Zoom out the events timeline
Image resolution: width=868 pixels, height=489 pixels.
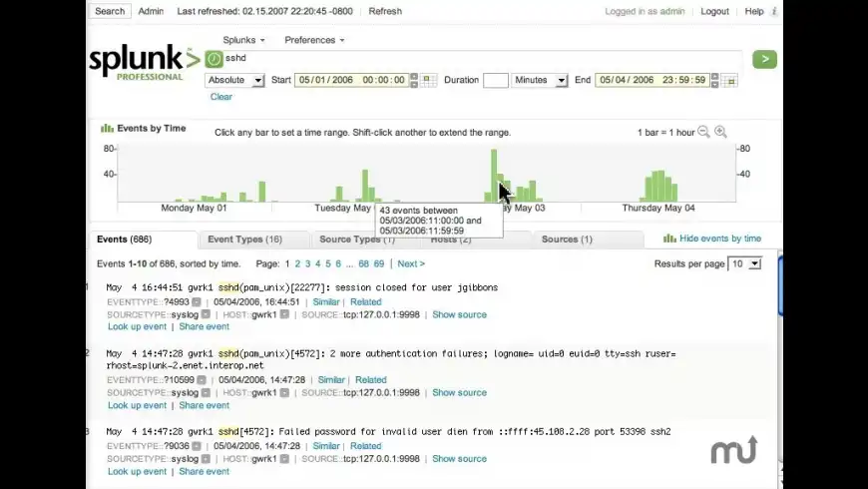(703, 132)
